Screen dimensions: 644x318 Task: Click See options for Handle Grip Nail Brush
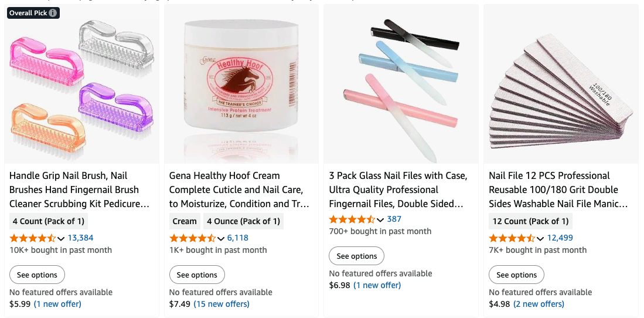(37, 275)
